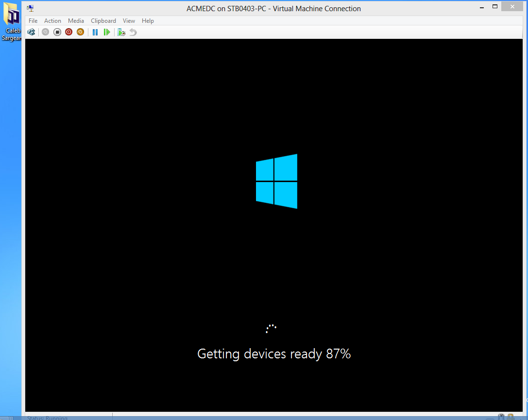Open the Media menu
Image resolution: width=528 pixels, height=420 pixels.
point(76,21)
